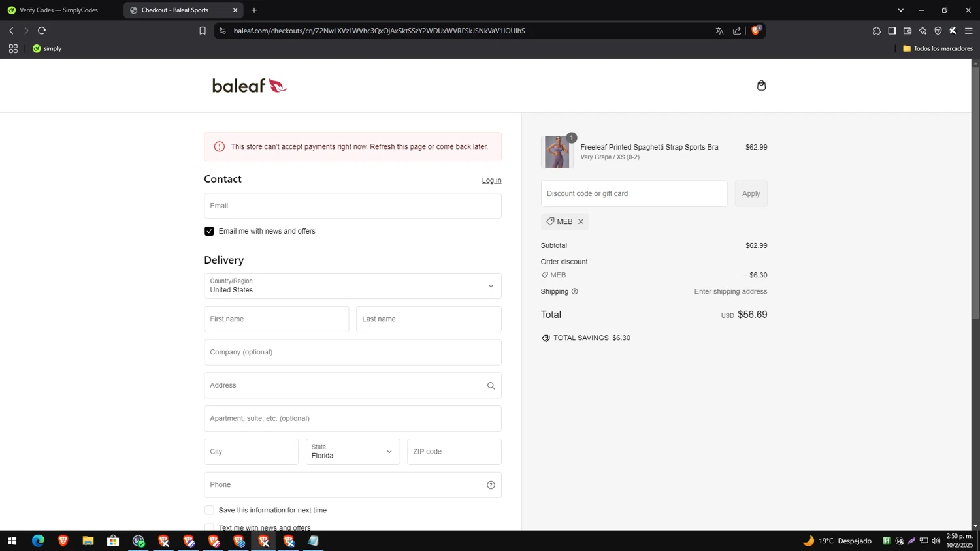This screenshot has height=551, width=980.
Task: Open the Brave Wallet icon
Action: (907, 31)
